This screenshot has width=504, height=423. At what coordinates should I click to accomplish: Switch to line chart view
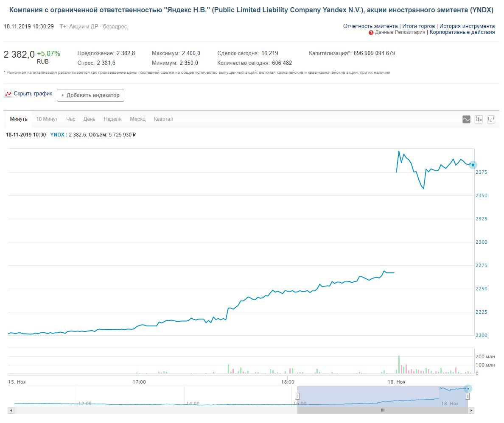point(466,120)
